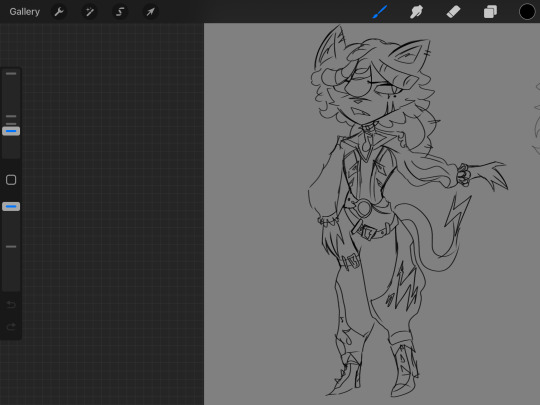Select the Eraser tool
Viewport: 540px width, 405px height.
(x=453, y=12)
